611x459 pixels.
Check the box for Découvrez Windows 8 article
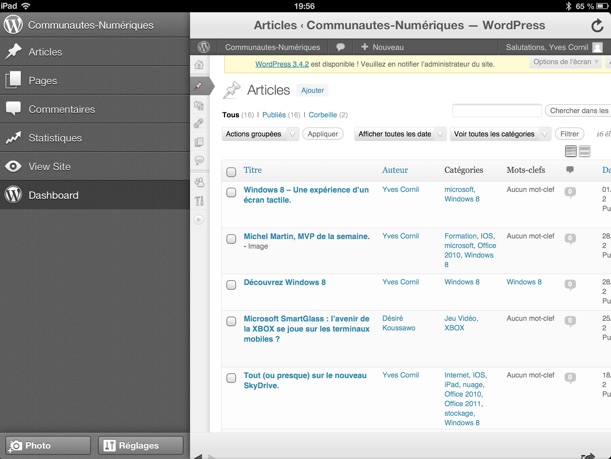(x=231, y=285)
